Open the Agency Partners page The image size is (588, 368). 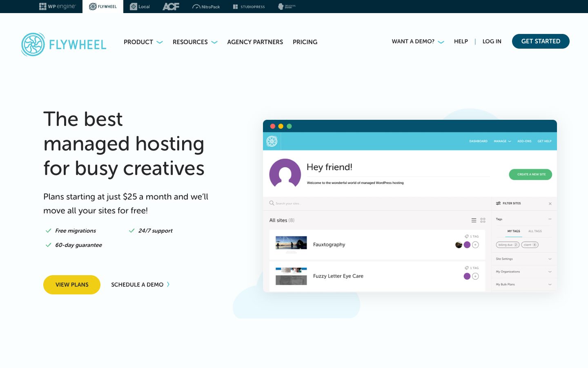[x=255, y=42]
